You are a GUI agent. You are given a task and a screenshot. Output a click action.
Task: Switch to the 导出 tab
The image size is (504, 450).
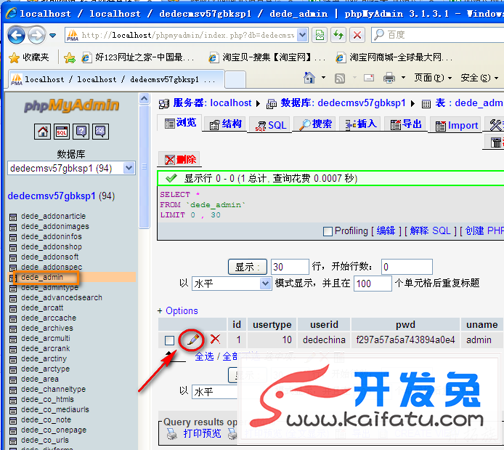coord(406,125)
